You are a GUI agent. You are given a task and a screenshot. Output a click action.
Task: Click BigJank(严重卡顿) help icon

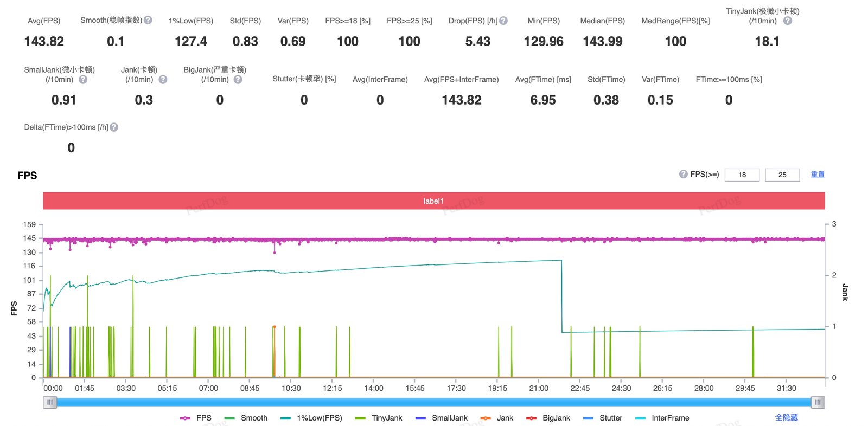(238, 79)
